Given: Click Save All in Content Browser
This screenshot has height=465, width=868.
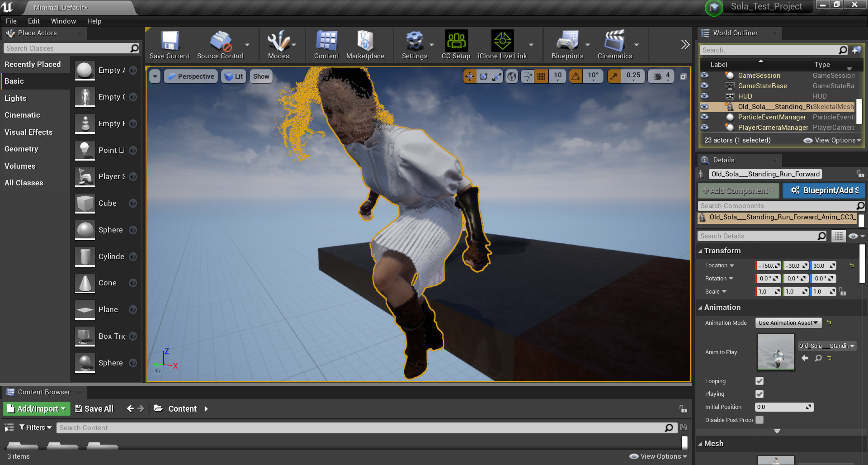Looking at the screenshot, I should 94,409.
